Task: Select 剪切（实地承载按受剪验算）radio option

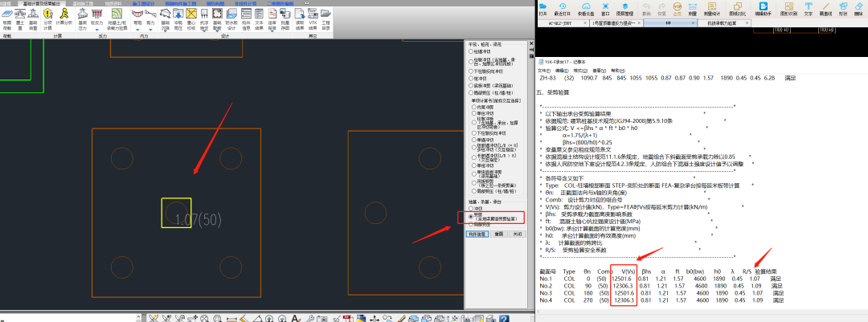Action: click(x=471, y=216)
